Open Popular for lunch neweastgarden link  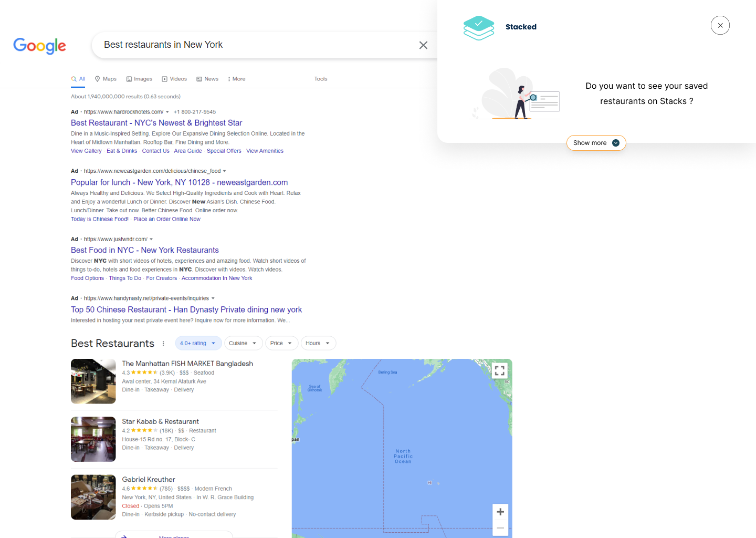[180, 182]
